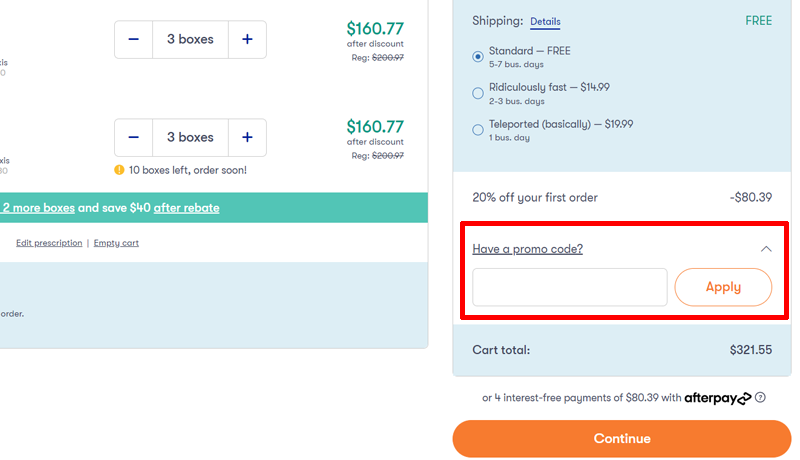Click Empty cart link
Screen dimensions: 800x460
pyautogui.click(x=116, y=243)
